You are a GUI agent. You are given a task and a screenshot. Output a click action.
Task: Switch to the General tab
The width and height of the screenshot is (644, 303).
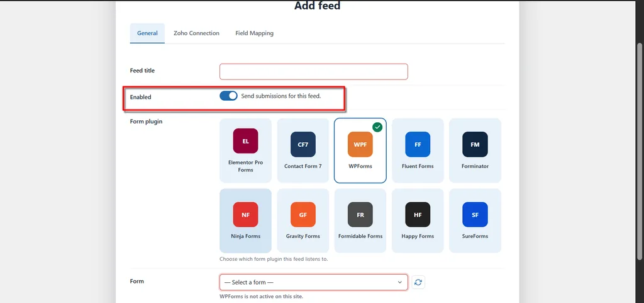tap(147, 33)
